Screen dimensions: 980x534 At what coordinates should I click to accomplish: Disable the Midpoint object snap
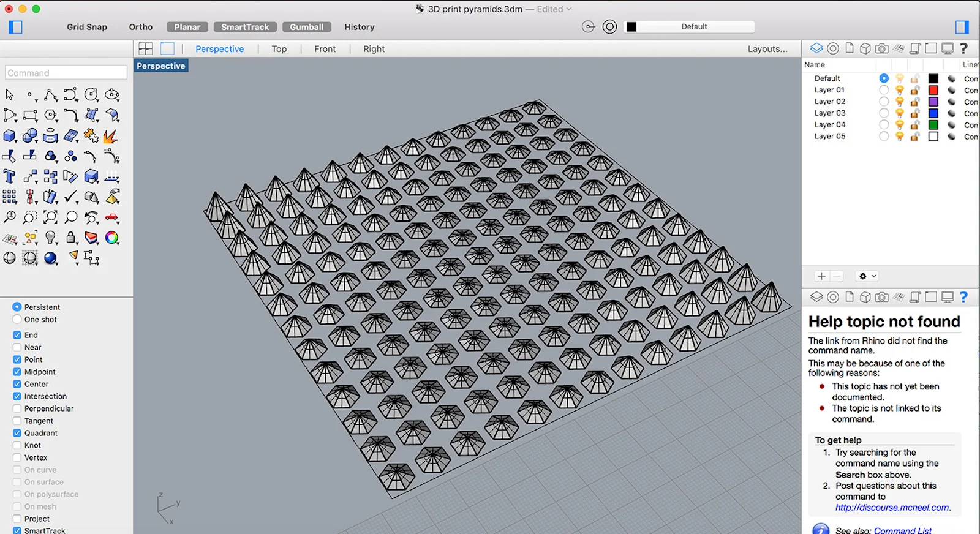point(17,372)
